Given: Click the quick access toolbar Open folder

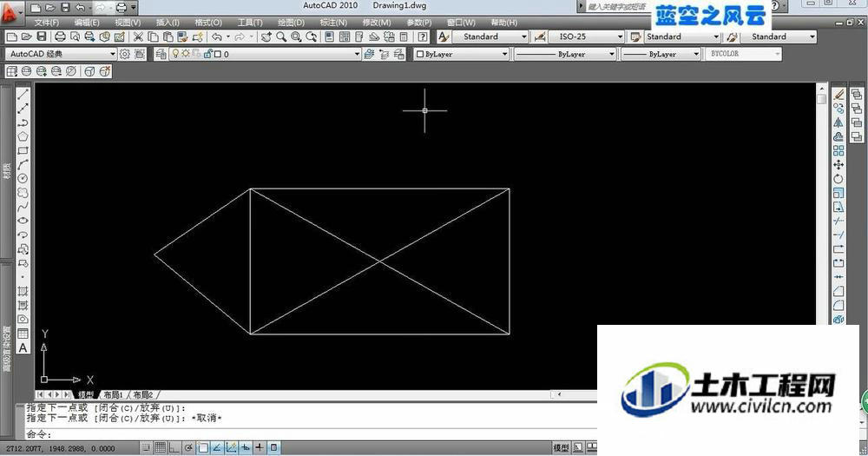Looking at the screenshot, I should tap(50, 8).
